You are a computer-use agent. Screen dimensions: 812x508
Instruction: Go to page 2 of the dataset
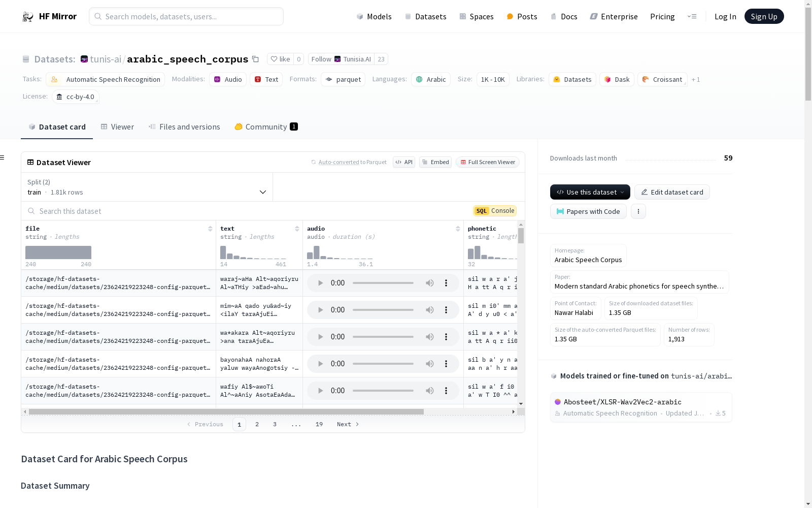(257, 424)
